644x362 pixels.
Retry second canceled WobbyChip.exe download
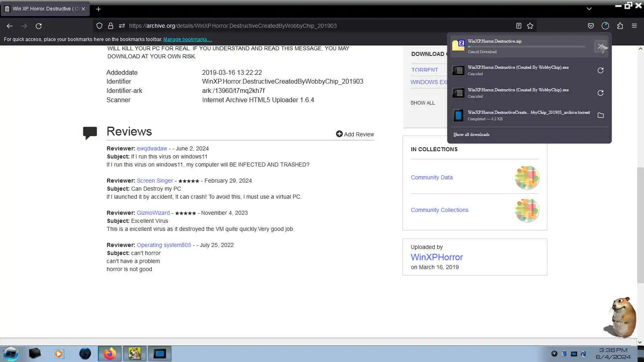pos(601,93)
